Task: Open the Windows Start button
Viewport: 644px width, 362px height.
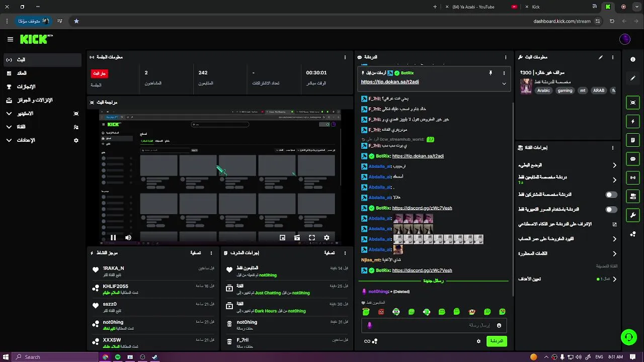Action: 6,357
